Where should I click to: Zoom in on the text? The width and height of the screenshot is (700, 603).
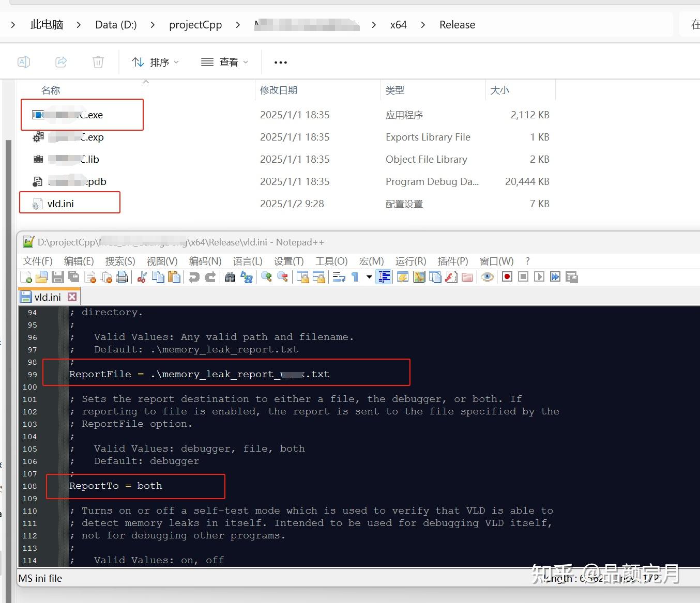(x=266, y=277)
